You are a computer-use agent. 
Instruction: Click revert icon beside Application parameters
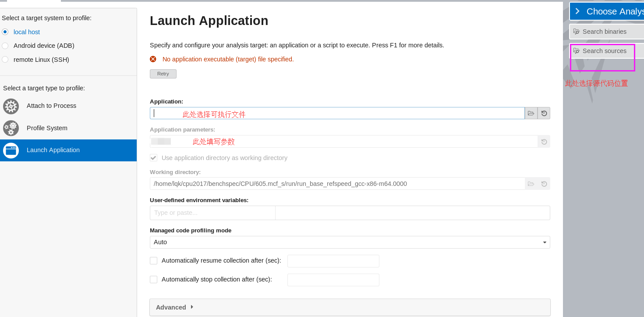(544, 141)
